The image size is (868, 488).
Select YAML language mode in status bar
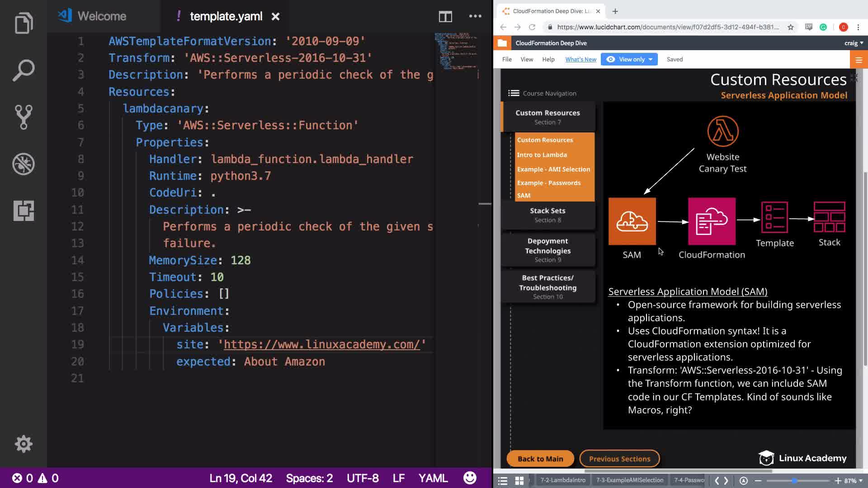pos(433,478)
